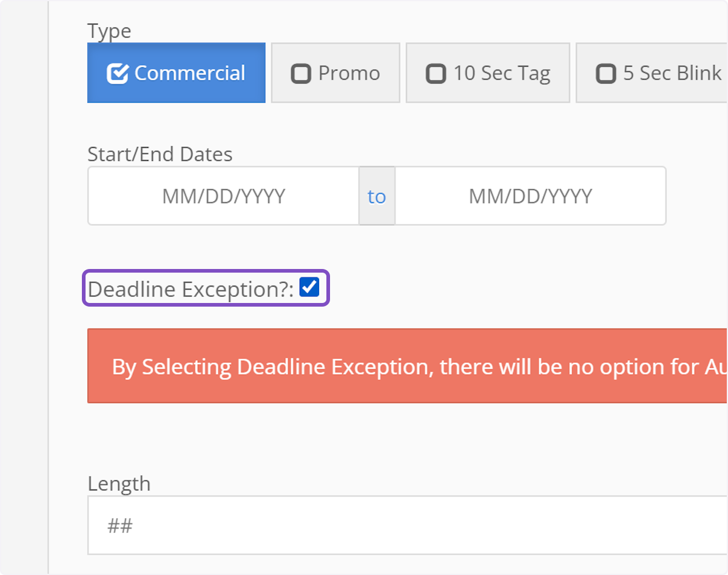Click the end date MM/DD/YYYY field

tap(530, 196)
